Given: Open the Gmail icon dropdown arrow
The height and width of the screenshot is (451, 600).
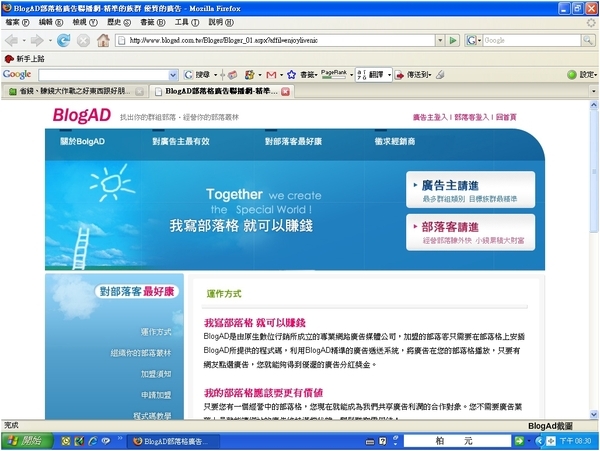Looking at the screenshot, I should pos(281,75).
